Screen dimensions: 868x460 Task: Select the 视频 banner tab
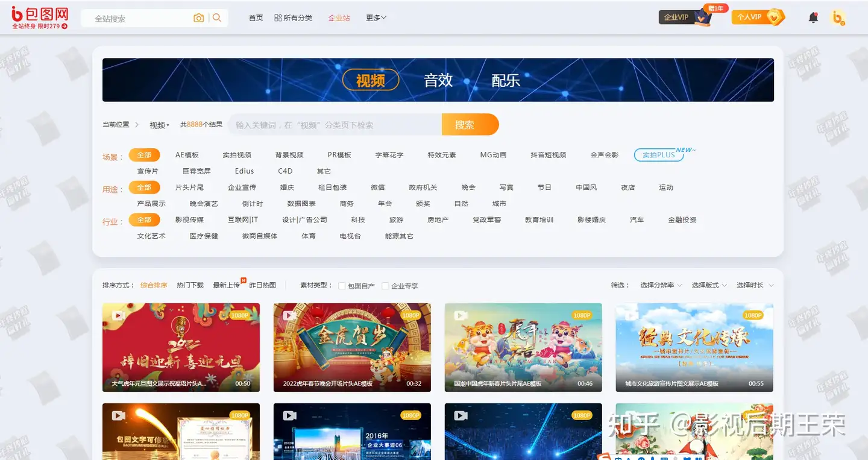tap(371, 80)
